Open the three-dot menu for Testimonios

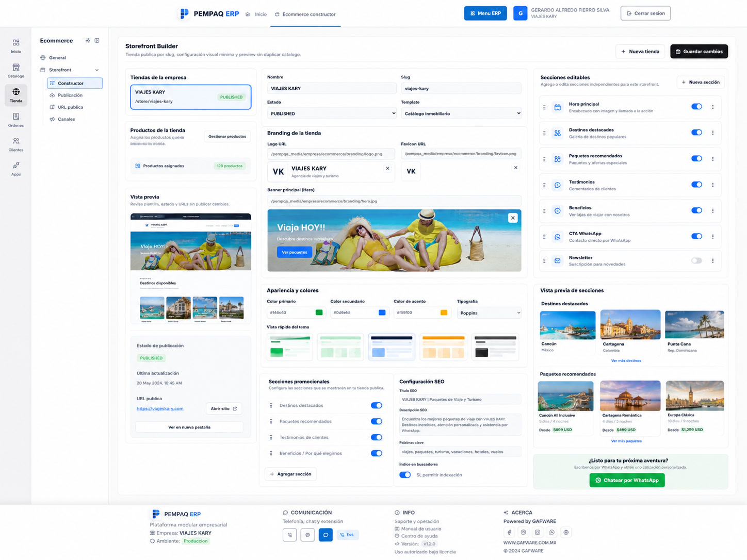coord(713,185)
